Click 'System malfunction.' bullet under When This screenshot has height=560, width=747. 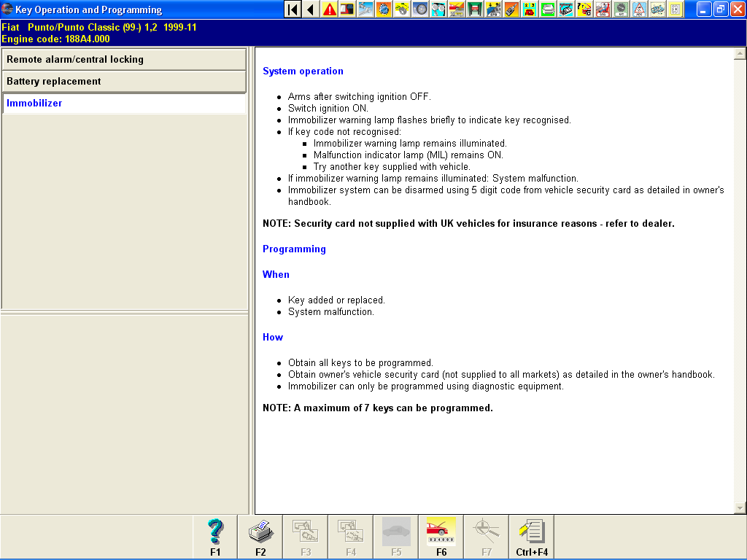[x=331, y=312]
